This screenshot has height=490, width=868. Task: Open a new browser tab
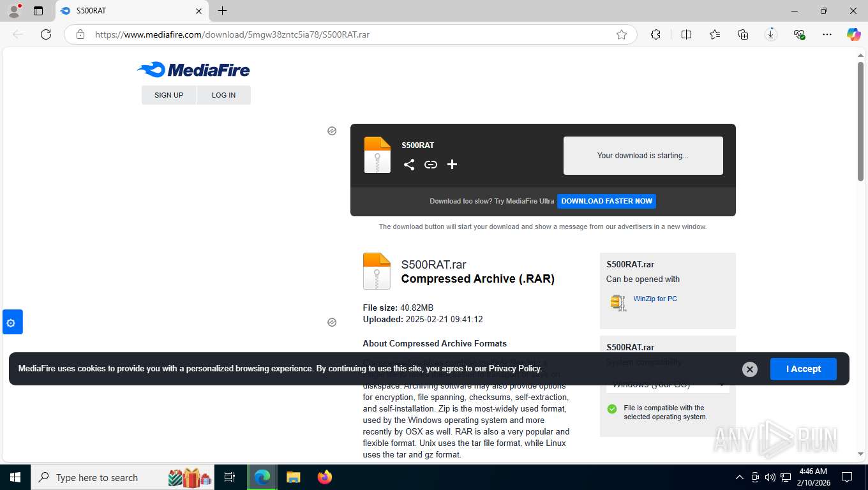pyautogui.click(x=222, y=11)
